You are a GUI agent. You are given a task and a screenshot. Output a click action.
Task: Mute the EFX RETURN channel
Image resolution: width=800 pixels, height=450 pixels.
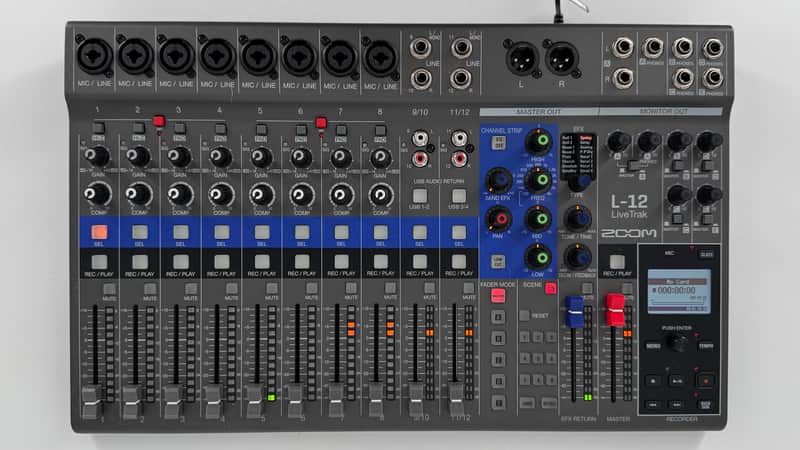click(587, 288)
